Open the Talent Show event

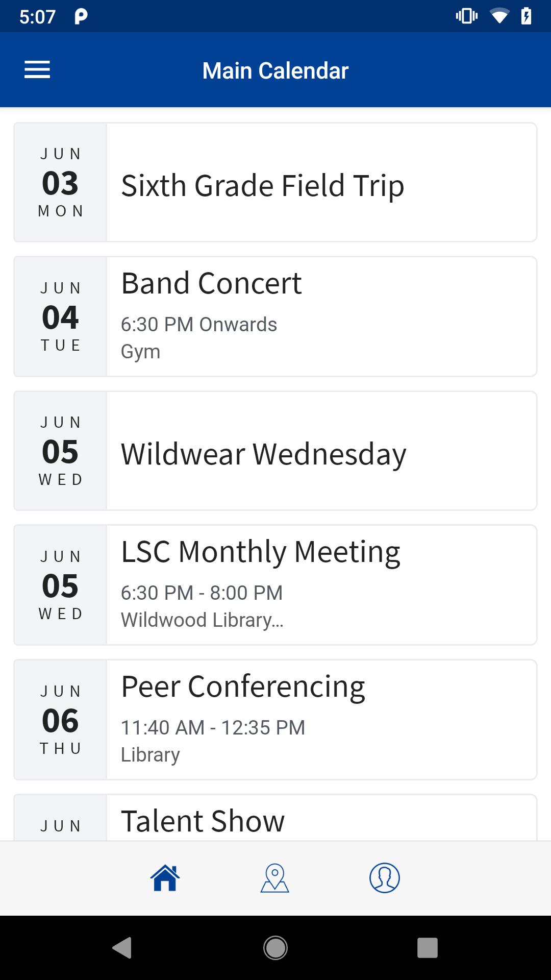(275, 818)
